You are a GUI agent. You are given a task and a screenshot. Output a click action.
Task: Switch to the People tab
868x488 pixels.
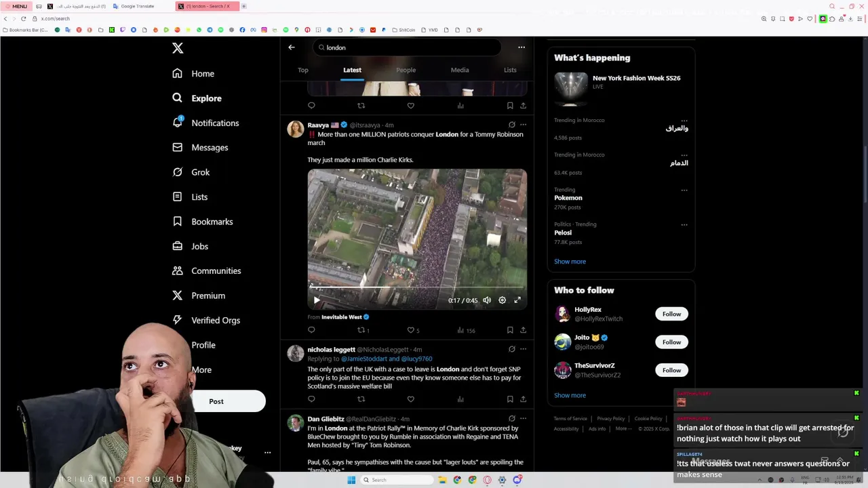coord(406,70)
